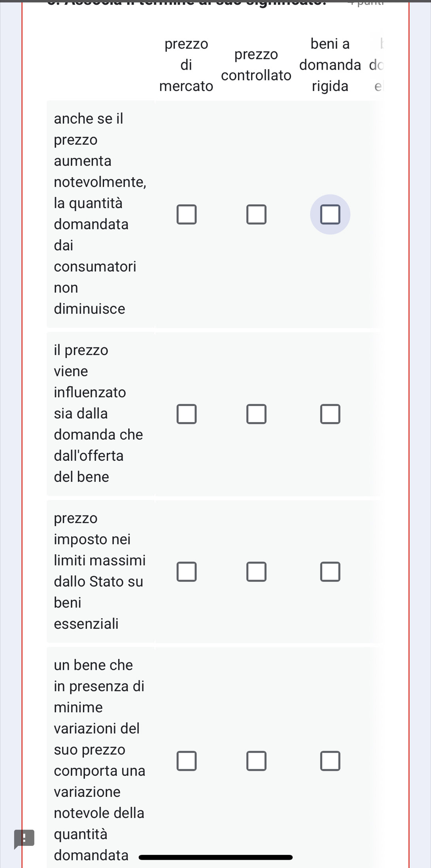Check 'prezzo di mercato' for 'prezzo imposto' row
The height and width of the screenshot is (868, 431).
[186, 572]
